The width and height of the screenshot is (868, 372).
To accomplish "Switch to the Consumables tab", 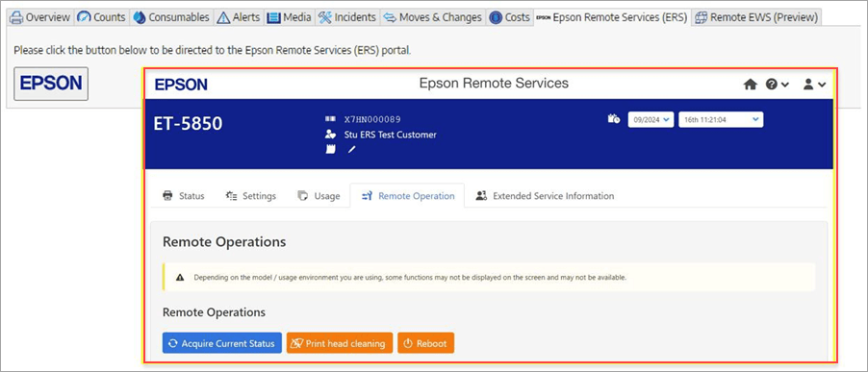I will [x=171, y=17].
